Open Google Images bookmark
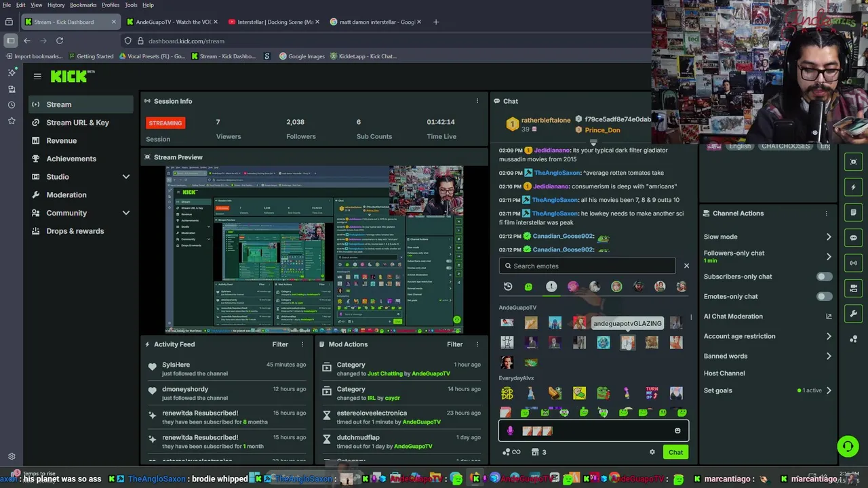Image resolution: width=868 pixels, height=488 pixels. [302, 56]
